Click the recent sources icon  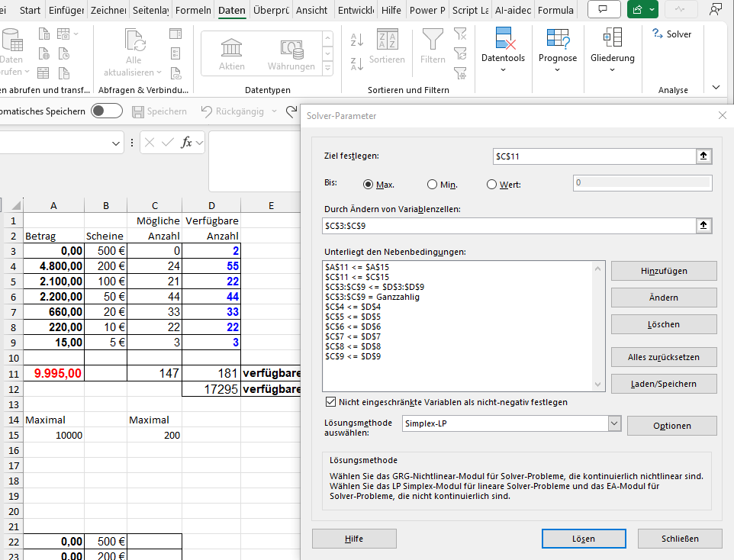tap(63, 54)
